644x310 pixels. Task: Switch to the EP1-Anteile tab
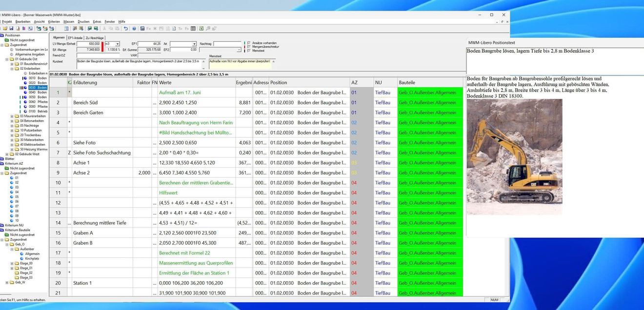(x=75, y=38)
